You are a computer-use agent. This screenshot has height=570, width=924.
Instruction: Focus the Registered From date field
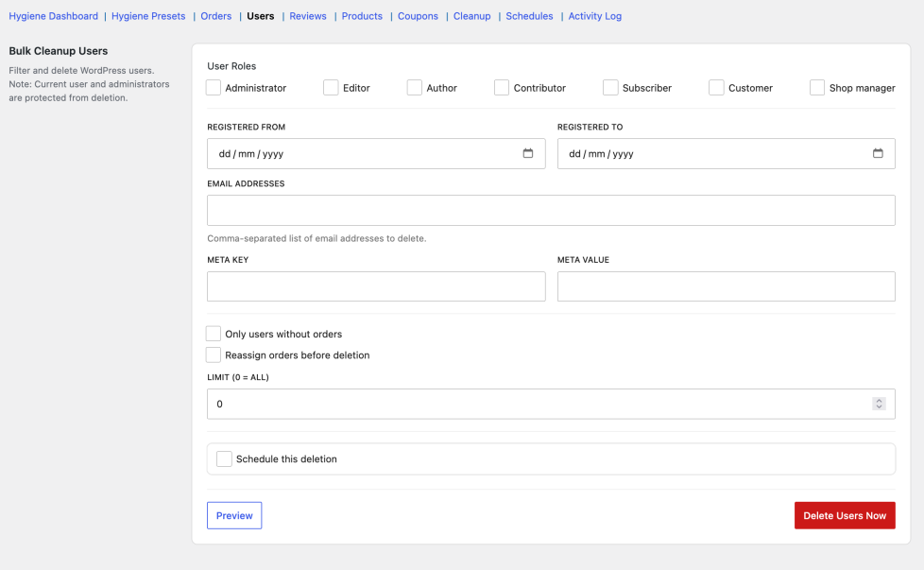tap(376, 153)
